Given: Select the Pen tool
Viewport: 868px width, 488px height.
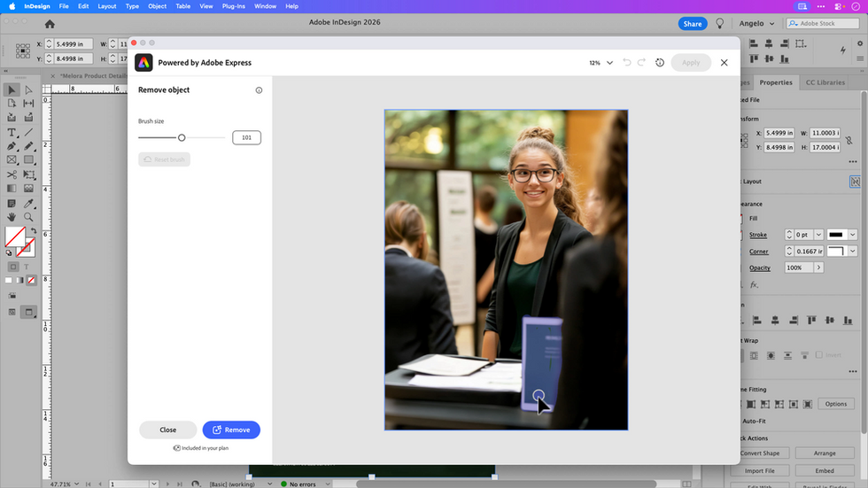Looking at the screenshot, I should [x=12, y=147].
